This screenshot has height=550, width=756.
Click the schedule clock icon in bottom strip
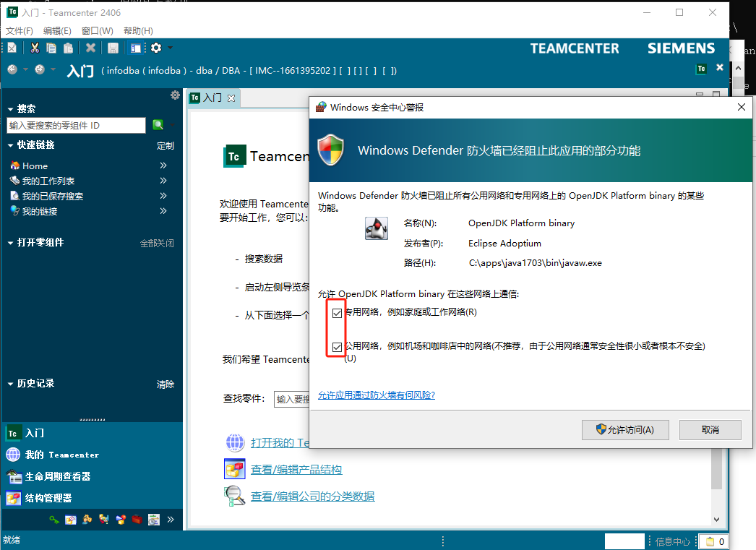pyautogui.click(x=154, y=520)
